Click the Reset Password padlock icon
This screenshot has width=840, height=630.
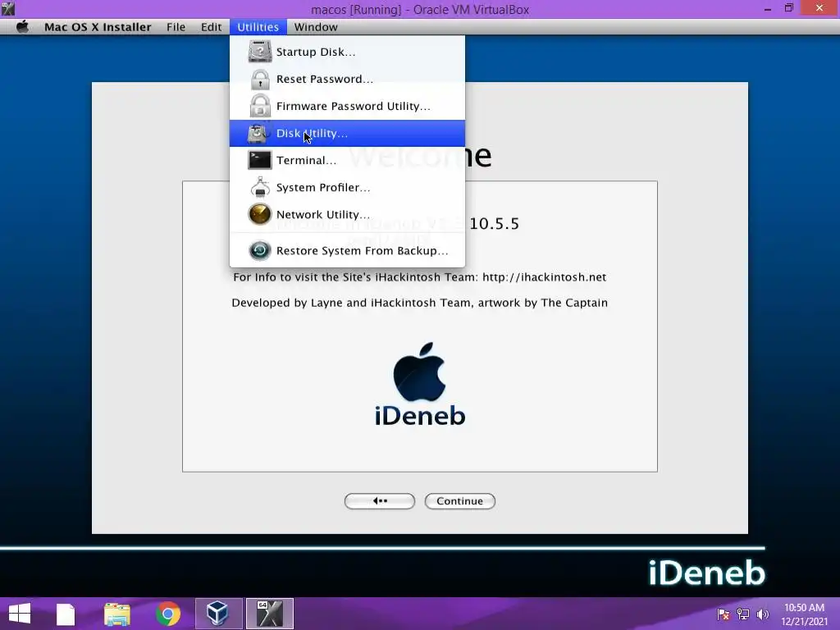[x=260, y=80]
